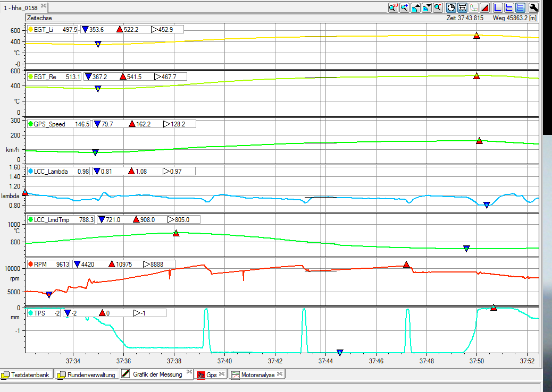Click the yellow EGT_Li channel color dot
The image size is (552, 392).
coord(30,29)
